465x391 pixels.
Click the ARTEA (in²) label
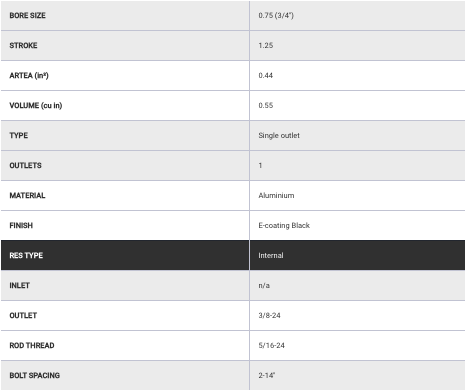pos(29,75)
